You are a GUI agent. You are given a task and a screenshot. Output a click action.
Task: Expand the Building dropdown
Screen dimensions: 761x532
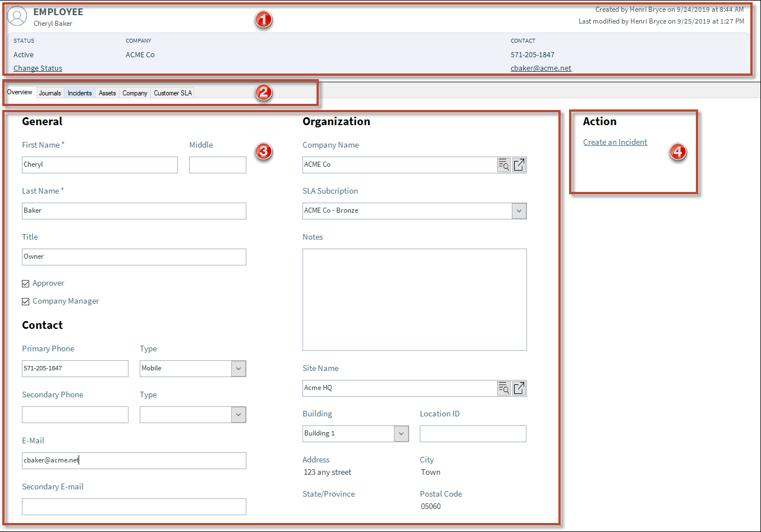click(x=401, y=433)
